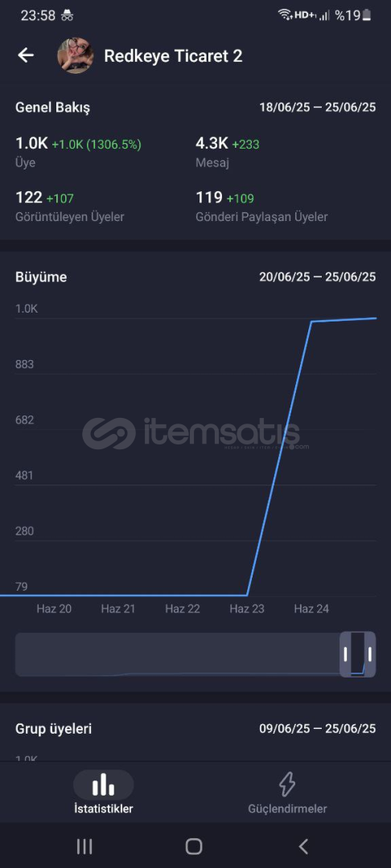
Task: Tap the Üye count 1.0K statistic
Action: tap(31, 144)
